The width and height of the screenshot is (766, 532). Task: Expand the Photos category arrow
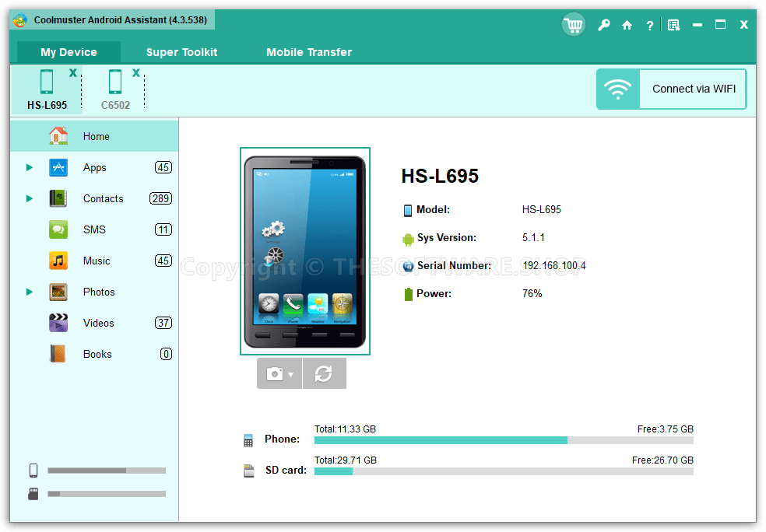(30, 292)
